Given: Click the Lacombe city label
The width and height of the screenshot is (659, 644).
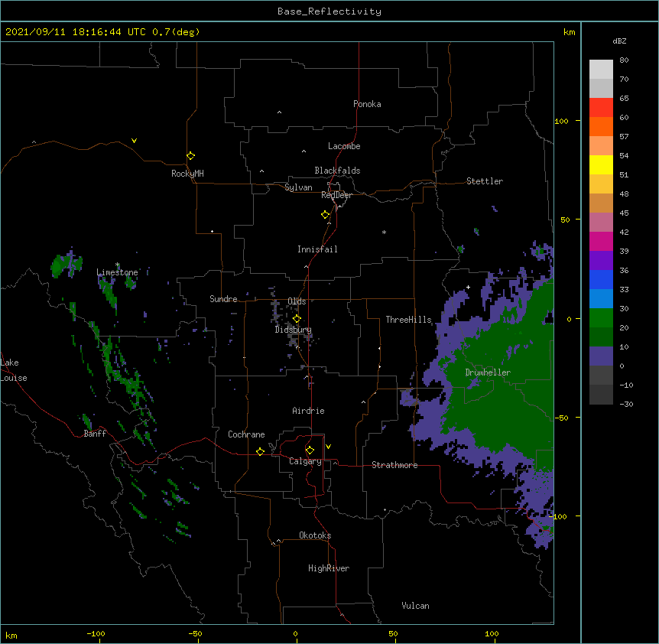Looking at the screenshot, I should (344, 146).
